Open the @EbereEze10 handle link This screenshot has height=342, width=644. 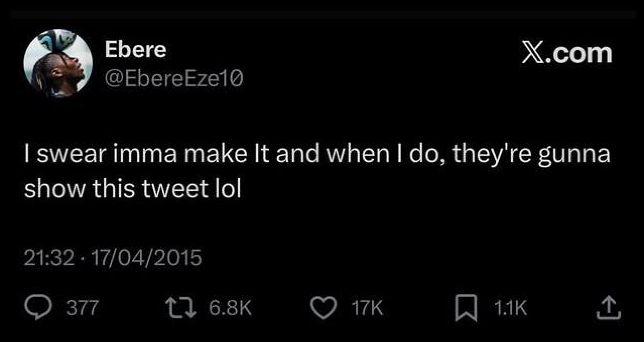point(174,78)
